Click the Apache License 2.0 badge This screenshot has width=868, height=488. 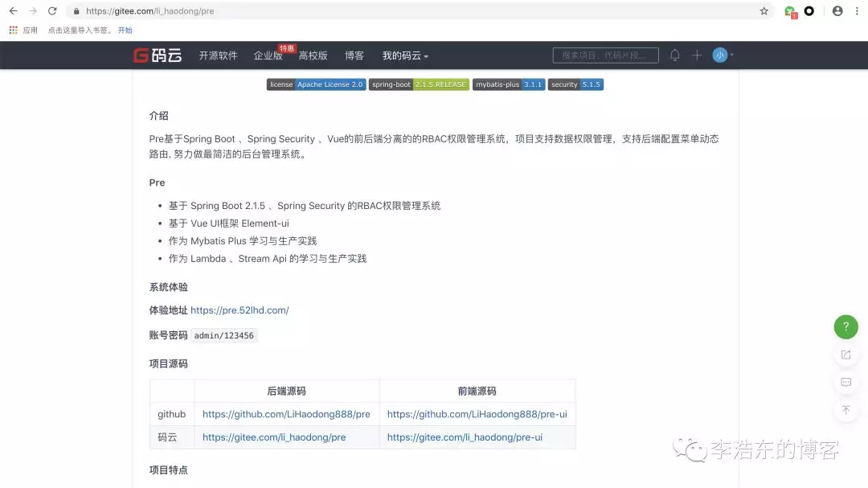click(316, 84)
